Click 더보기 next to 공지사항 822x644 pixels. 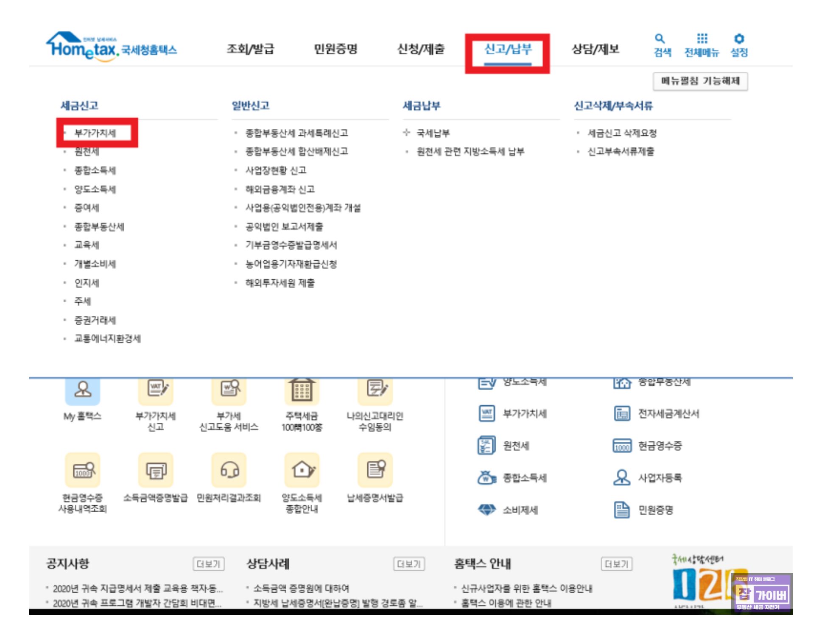coord(208,564)
